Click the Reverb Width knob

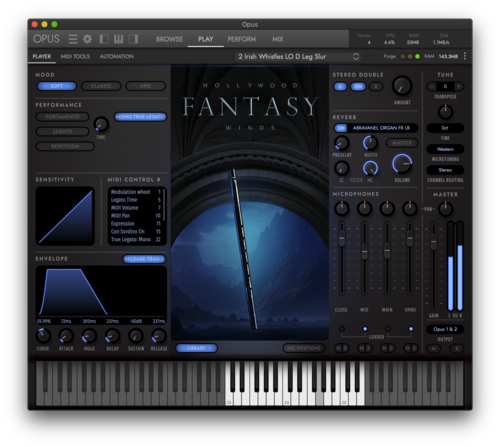(370, 143)
